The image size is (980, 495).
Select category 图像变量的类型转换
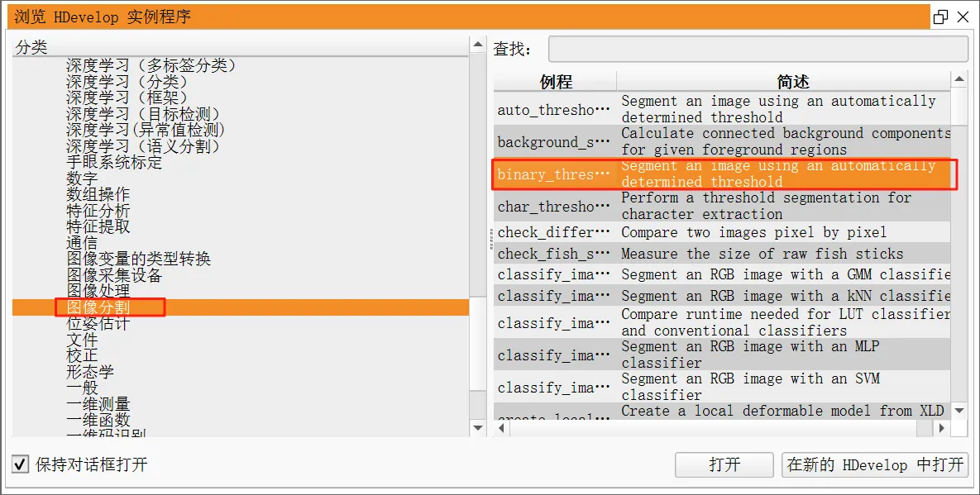click(139, 259)
